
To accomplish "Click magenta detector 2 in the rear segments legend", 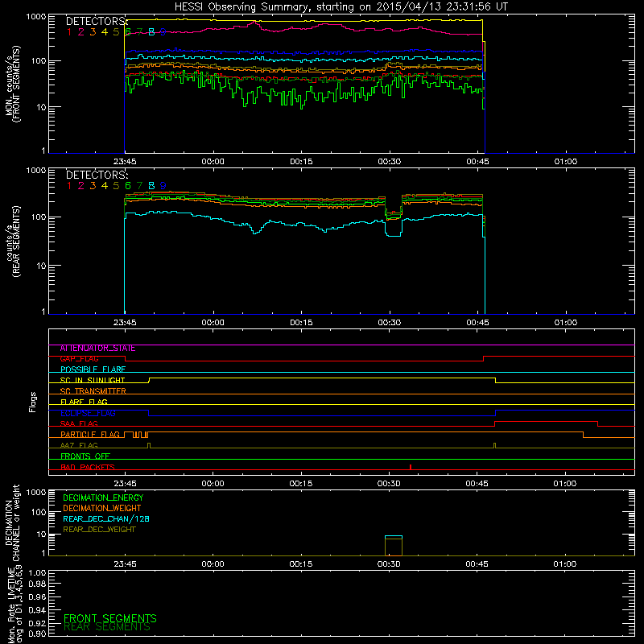I will tap(81, 186).
